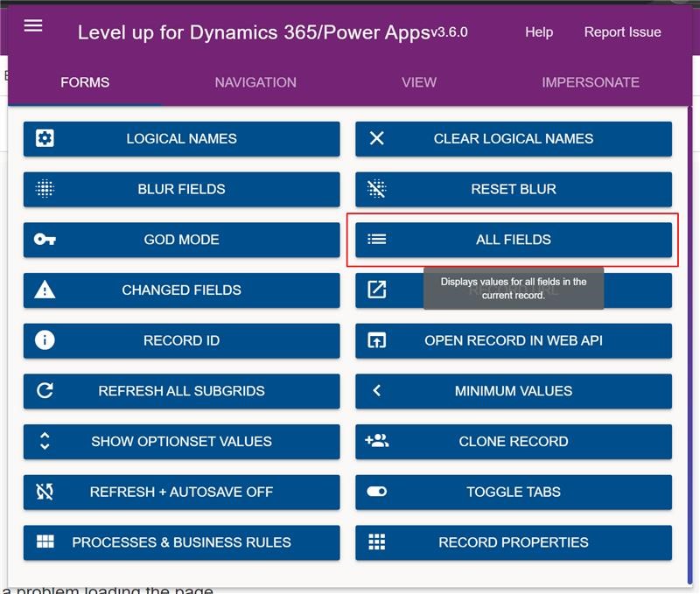The height and width of the screenshot is (594, 700).
Task: Click the Changed Fields warning triangle icon
Action: (x=45, y=290)
